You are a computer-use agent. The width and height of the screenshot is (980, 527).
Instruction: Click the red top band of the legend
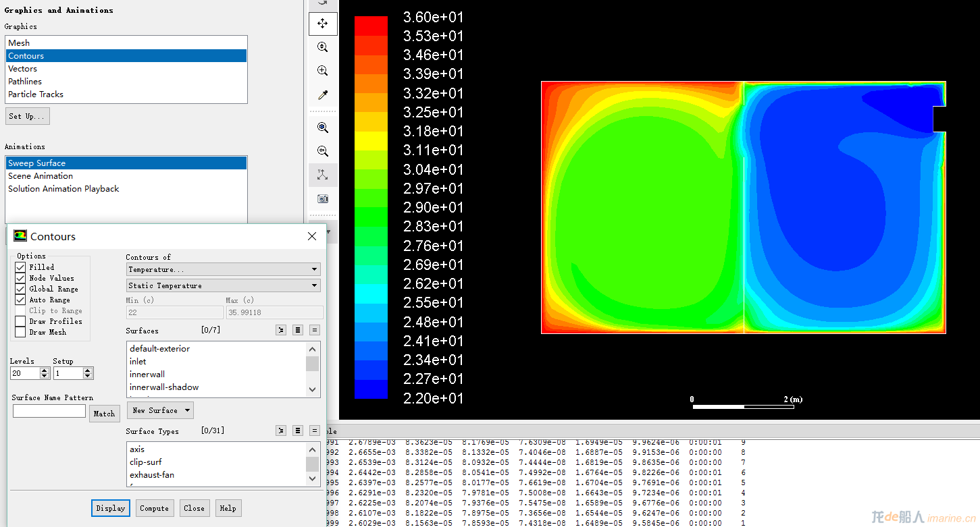pyautogui.click(x=371, y=26)
